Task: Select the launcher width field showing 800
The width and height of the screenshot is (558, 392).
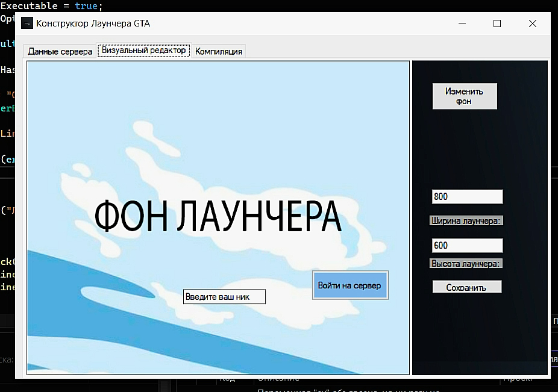Action: click(x=467, y=196)
